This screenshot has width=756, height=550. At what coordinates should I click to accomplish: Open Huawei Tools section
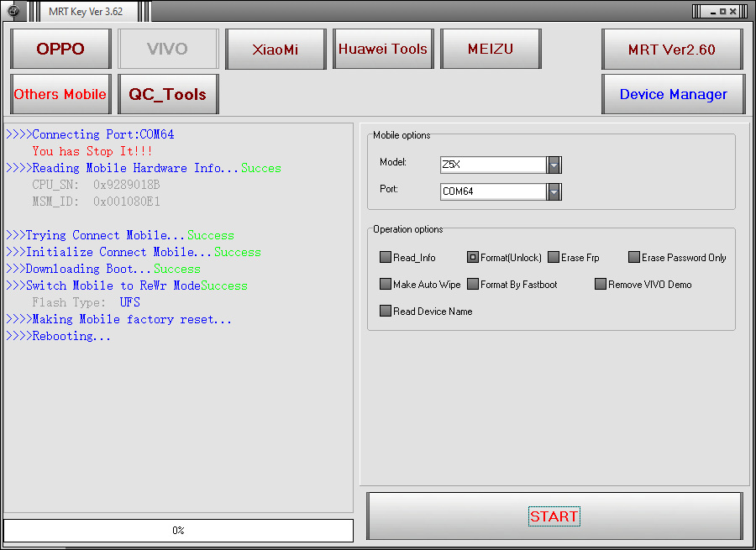[383, 49]
